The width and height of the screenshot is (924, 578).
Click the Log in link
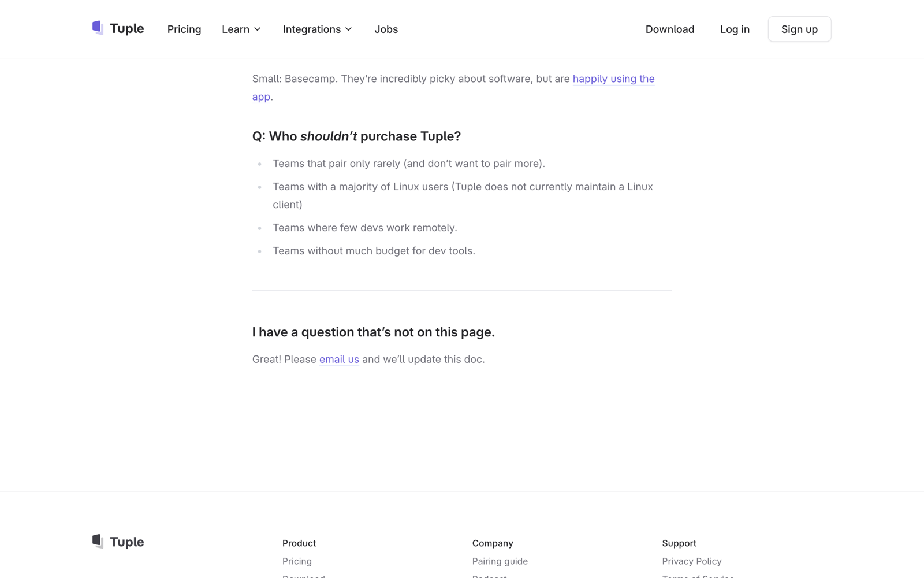click(x=735, y=29)
